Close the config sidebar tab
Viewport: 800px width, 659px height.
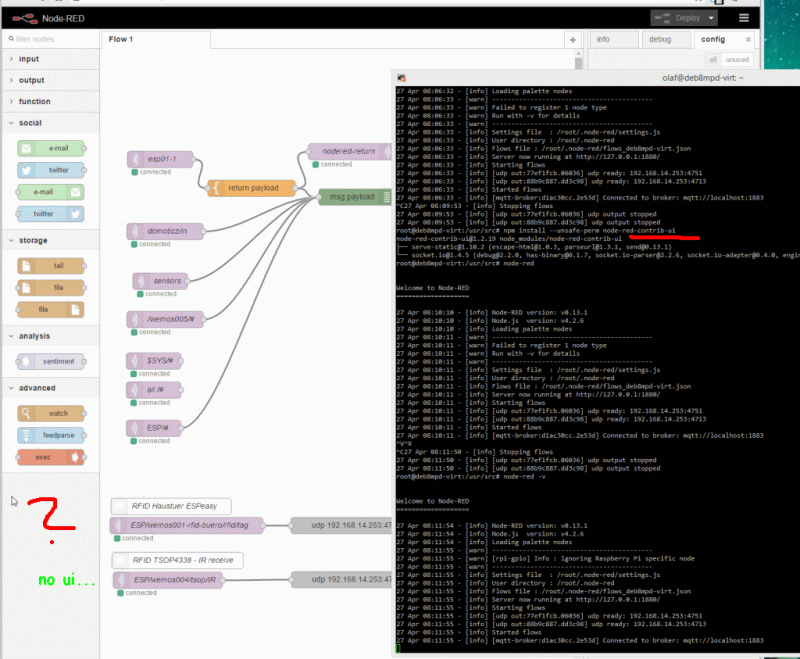(x=748, y=39)
